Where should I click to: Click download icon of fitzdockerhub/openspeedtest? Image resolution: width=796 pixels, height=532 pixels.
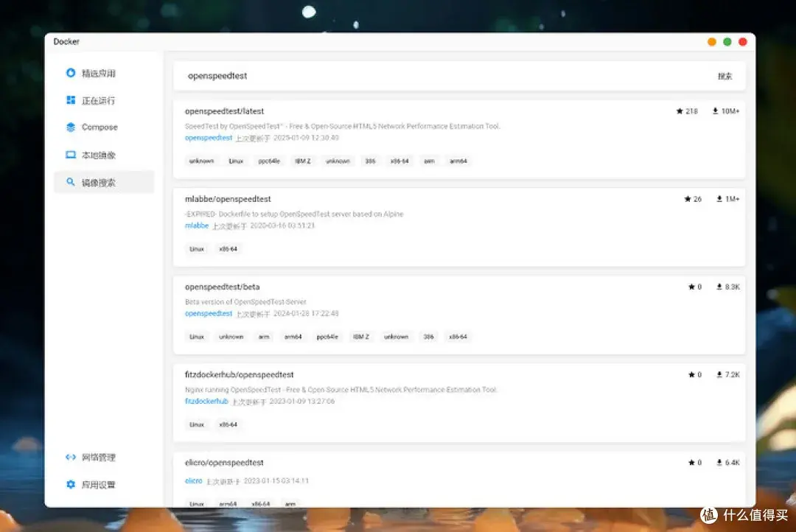click(x=719, y=374)
